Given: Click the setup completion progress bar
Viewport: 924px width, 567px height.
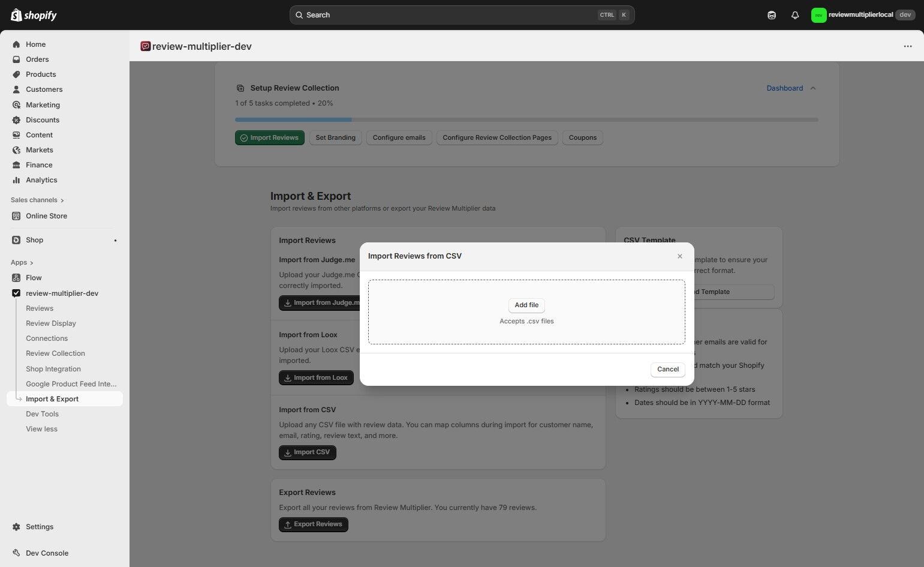Looking at the screenshot, I should tap(526, 119).
